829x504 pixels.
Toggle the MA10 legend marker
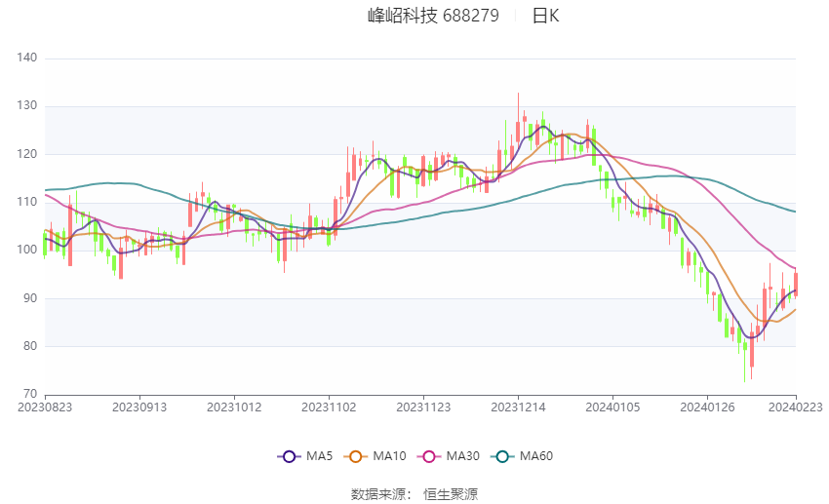[355, 456]
